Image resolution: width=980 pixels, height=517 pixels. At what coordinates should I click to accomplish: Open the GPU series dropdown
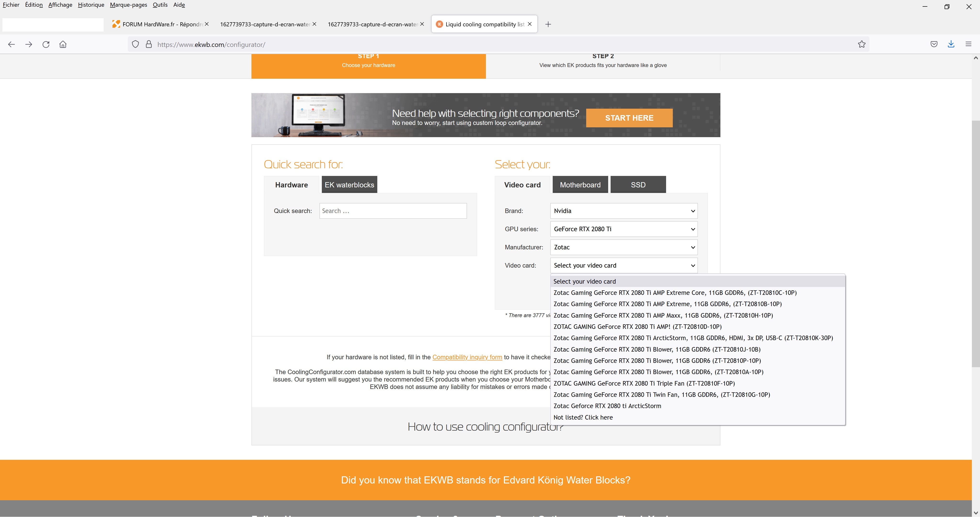624,229
